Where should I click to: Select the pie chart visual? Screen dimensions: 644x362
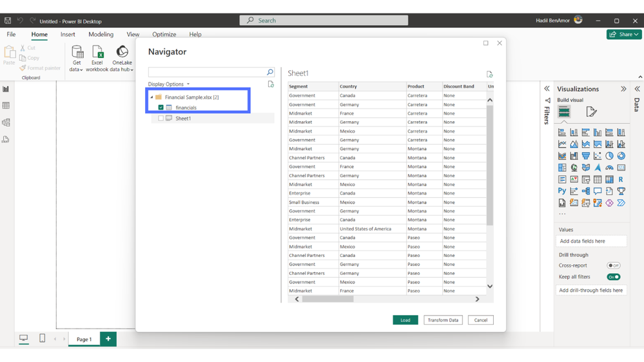click(609, 156)
